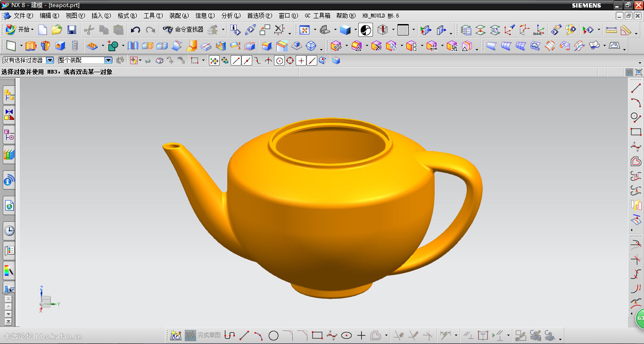Select the Circle sketch tool in bottom toolbar
This screenshot has height=344, width=644.
273,336
